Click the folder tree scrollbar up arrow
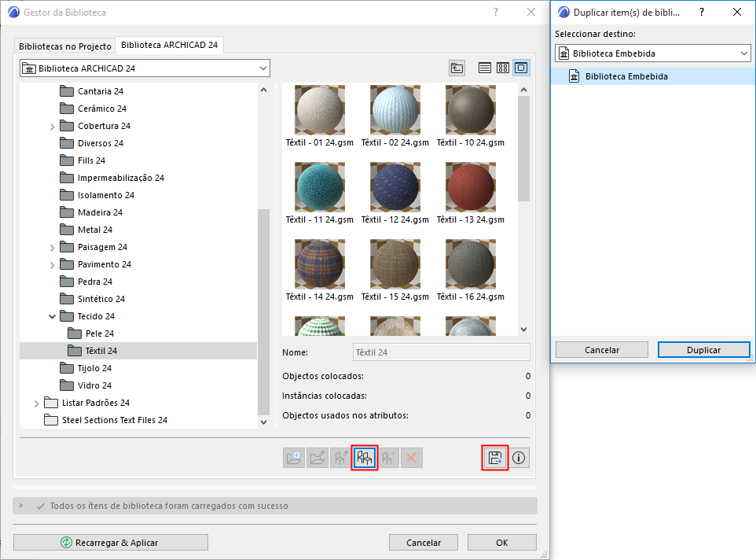 (263, 90)
